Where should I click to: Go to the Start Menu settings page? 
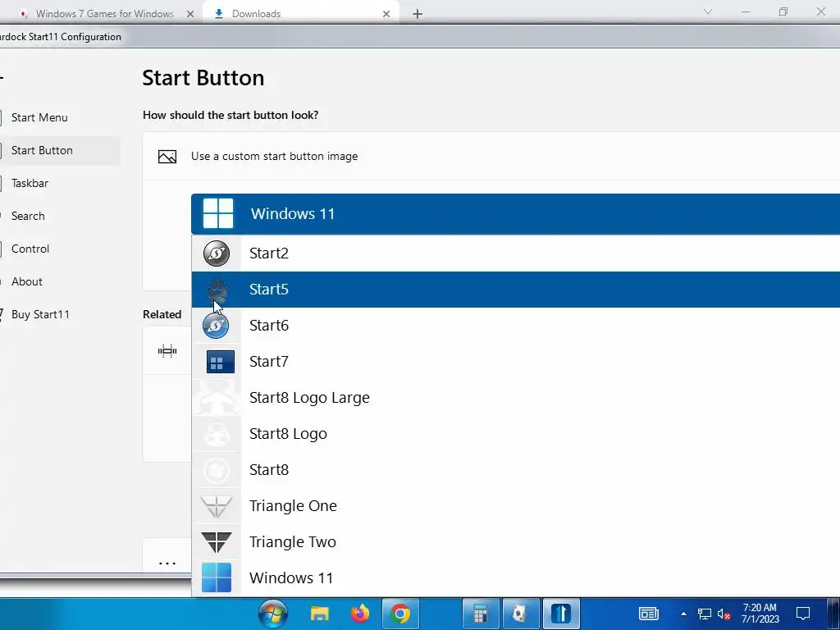tap(39, 118)
